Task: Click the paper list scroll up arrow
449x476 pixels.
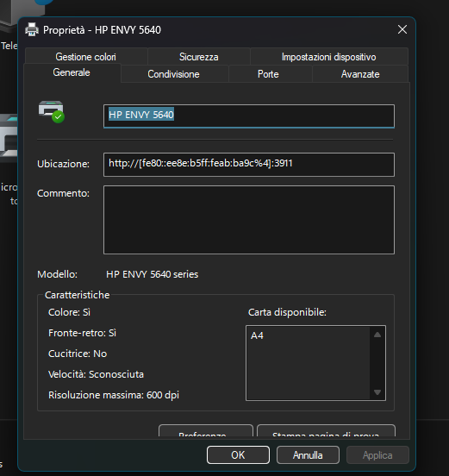Action: [377, 335]
